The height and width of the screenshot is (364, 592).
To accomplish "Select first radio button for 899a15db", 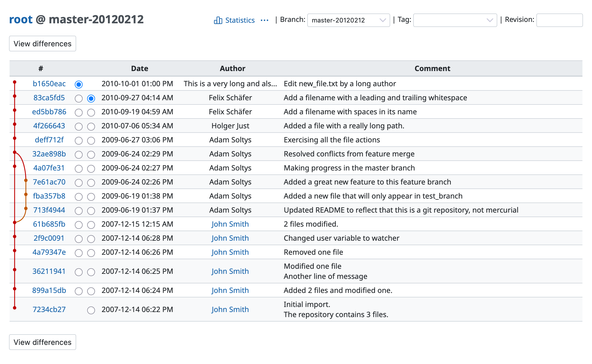I will click(79, 291).
